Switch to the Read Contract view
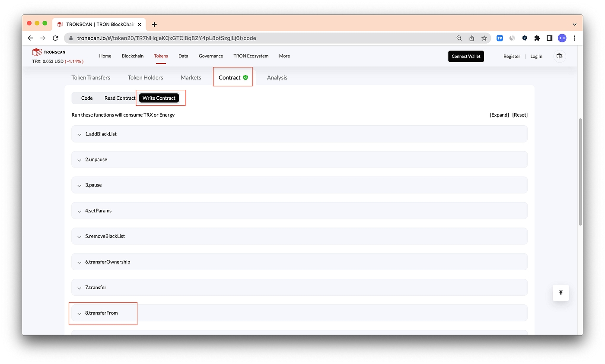Image resolution: width=605 pixels, height=364 pixels. point(120,98)
